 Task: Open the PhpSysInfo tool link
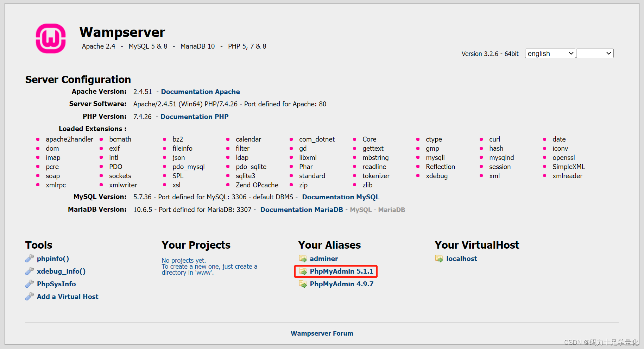coord(56,284)
